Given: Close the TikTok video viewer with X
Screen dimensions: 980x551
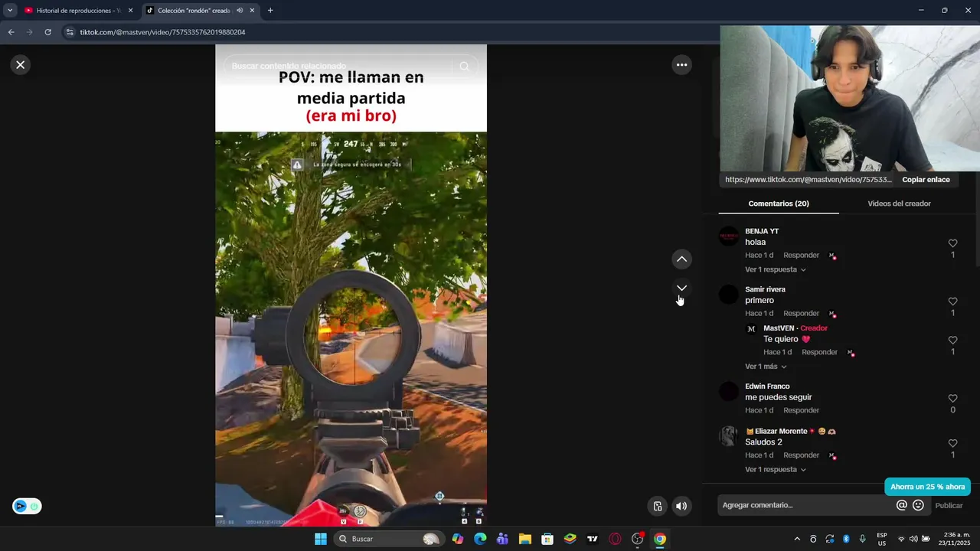Looking at the screenshot, I should pos(21,65).
